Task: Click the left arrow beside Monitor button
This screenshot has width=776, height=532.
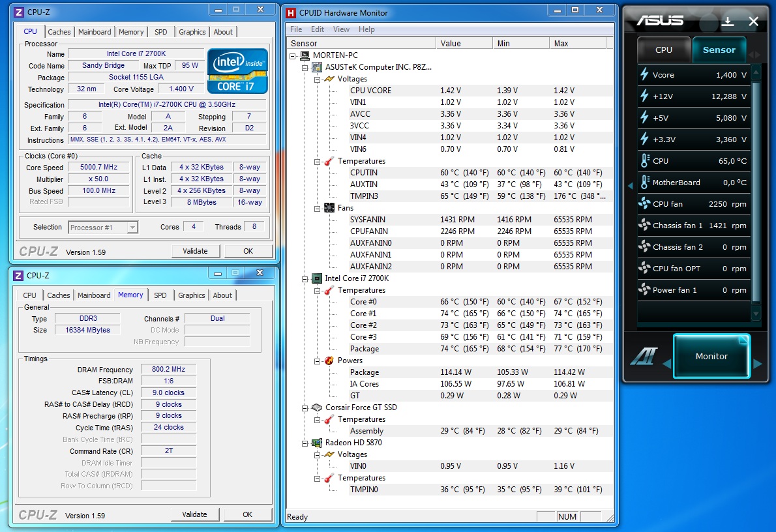Action: coord(666,364)
